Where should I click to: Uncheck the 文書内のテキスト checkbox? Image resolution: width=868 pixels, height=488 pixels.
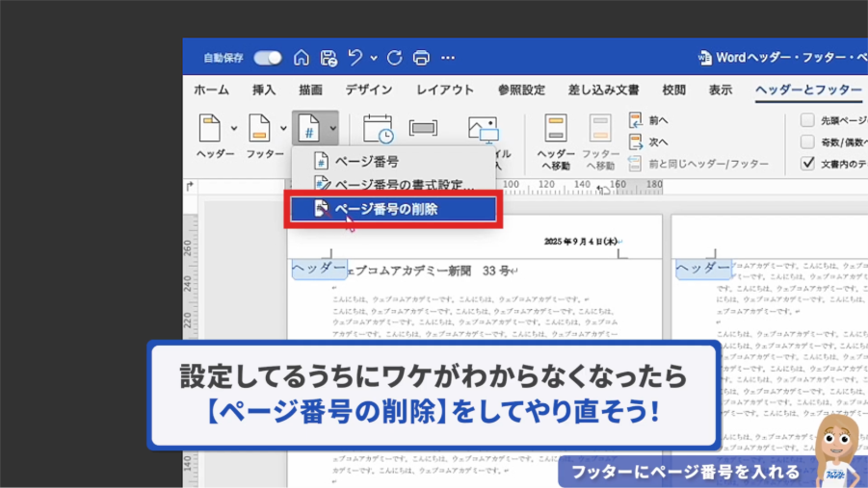coord(807,164)
